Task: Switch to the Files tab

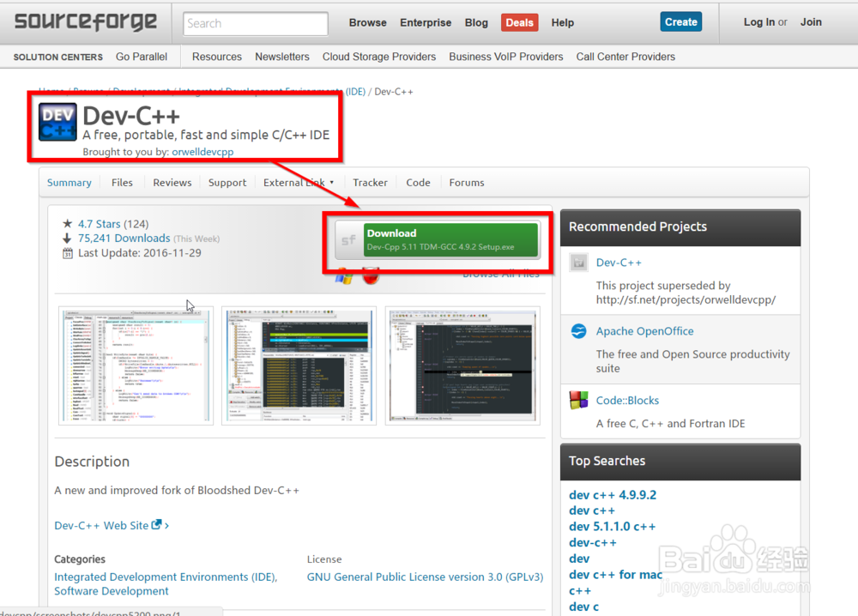Action: 122,182
